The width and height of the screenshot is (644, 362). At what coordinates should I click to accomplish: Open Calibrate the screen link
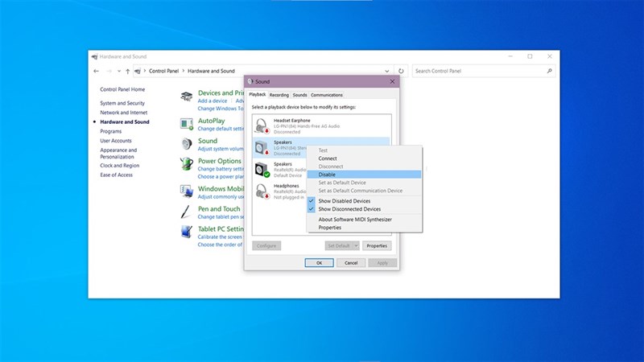coord(220,237)
